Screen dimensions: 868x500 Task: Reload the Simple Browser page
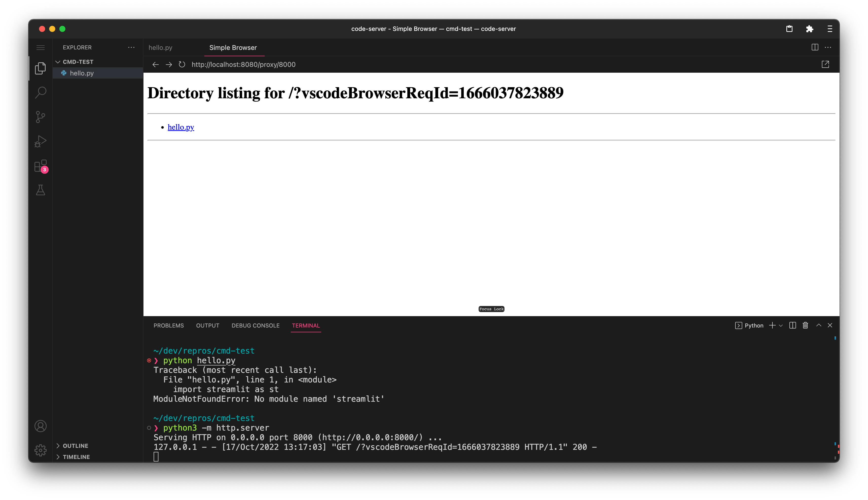pos(182,64)
